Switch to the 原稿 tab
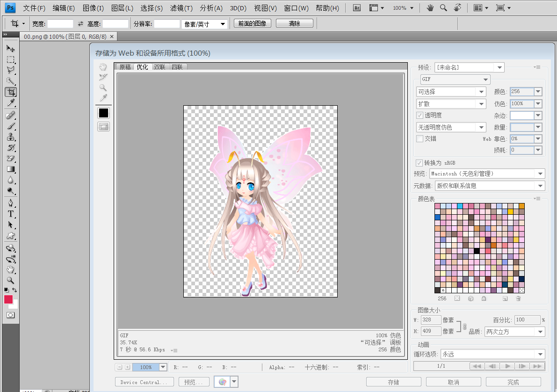The image size is (557, 392). [125, 67]
